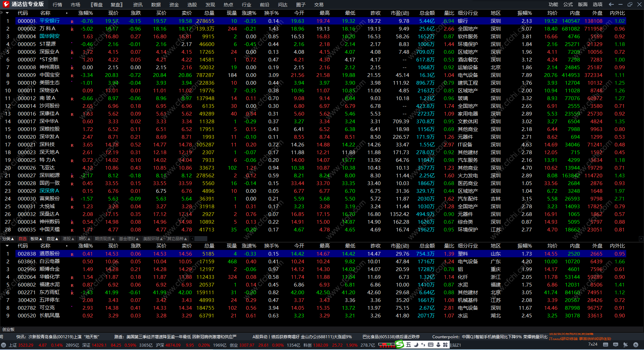Viewport: 644px width, 350px height.
Task: Click the R marker in 华峰化学 row
Action: 72,277
